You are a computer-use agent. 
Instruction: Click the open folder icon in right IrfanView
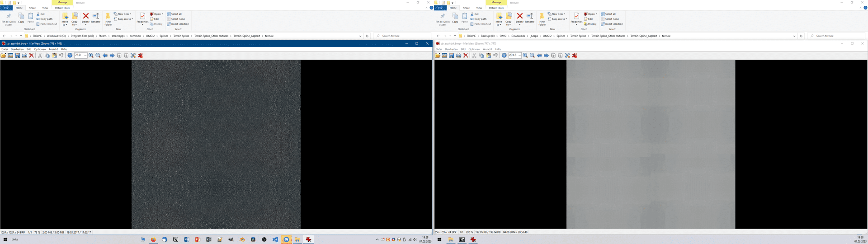[437, 56]
